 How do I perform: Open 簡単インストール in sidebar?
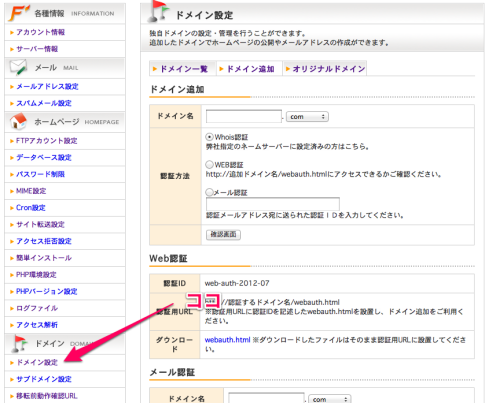[x=44, y=258]
